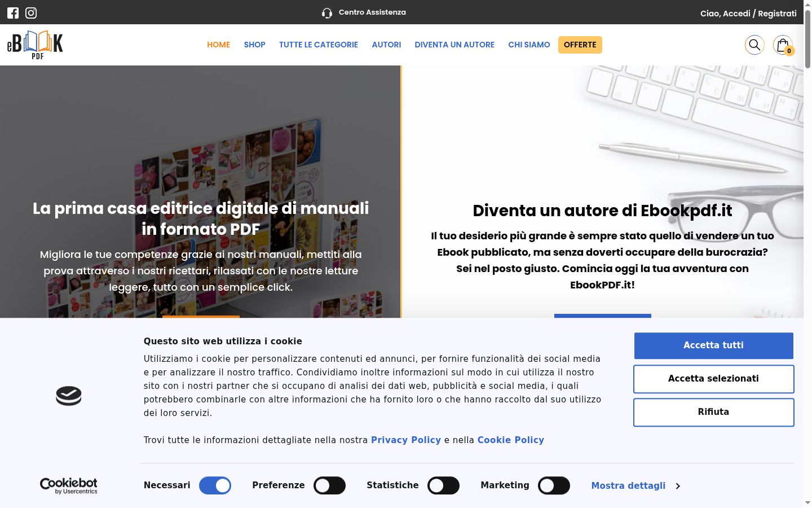Open the Instagram profile icon
This screenshot has height=508, width=812.
point(31,13)
